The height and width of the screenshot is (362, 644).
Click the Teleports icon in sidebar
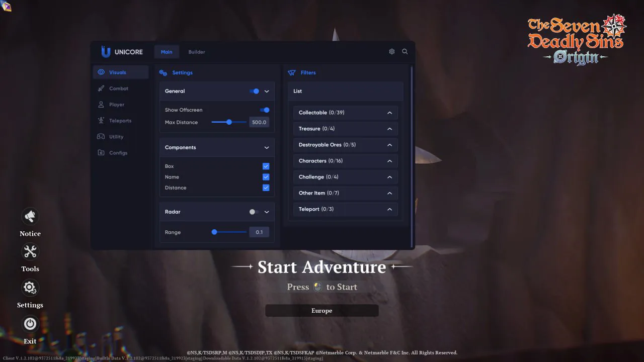click(101, 121)
